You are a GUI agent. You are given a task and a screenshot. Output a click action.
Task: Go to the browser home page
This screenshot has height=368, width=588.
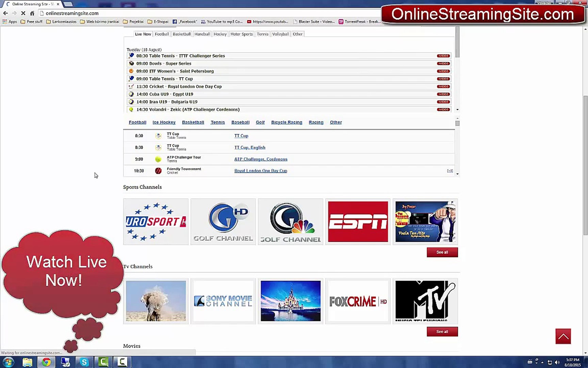32,13
